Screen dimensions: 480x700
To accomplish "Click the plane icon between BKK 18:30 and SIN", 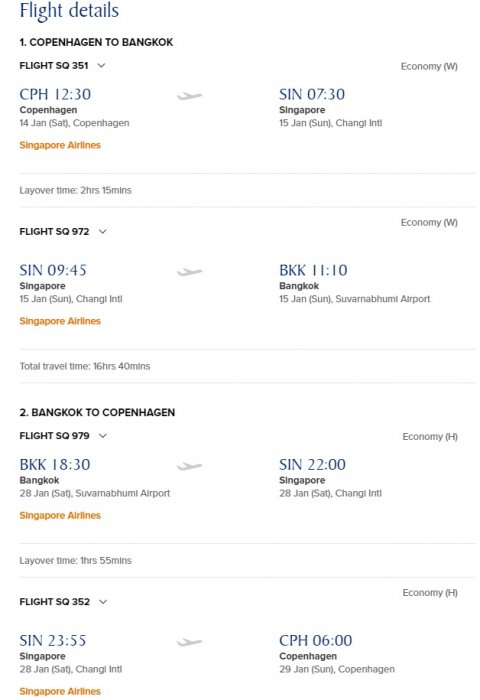I will pos(189,466).
